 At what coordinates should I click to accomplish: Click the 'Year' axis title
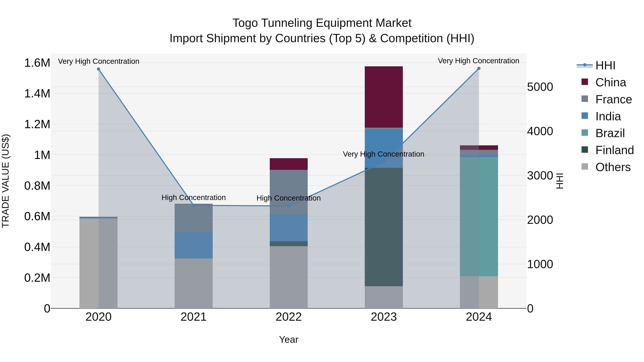click(289, 339)
